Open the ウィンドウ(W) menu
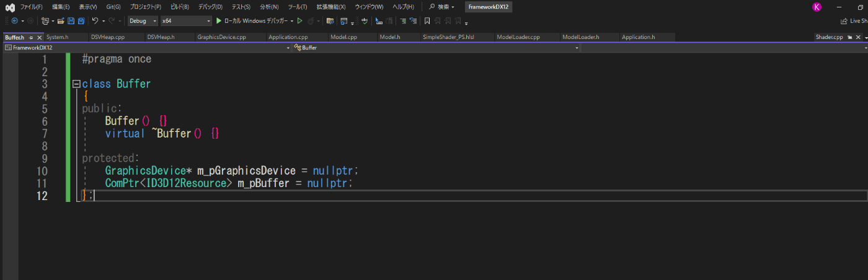This screenshot has height=280, width=868. [369, 7]
